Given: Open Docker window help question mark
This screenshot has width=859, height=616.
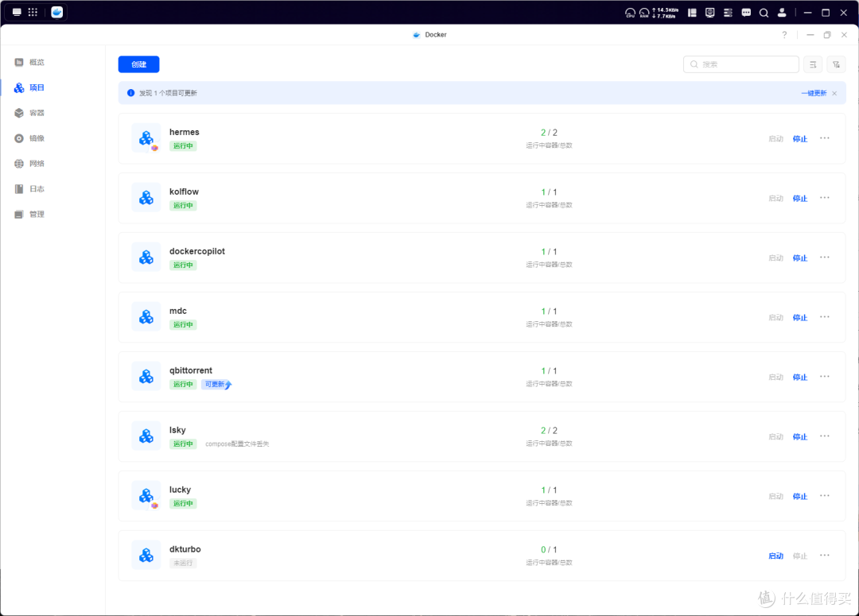Looking at the screenshot, I should pos(784,34).
